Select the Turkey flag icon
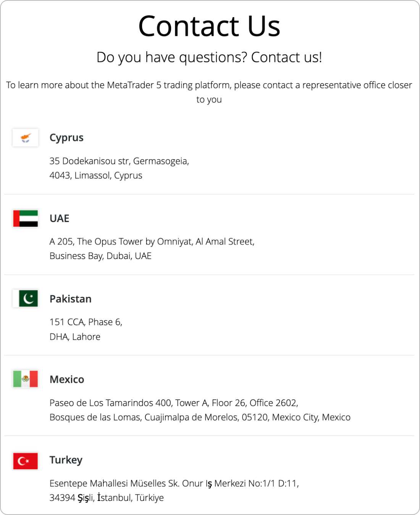Viewport: 420px width, 515px height. (26, 461)
